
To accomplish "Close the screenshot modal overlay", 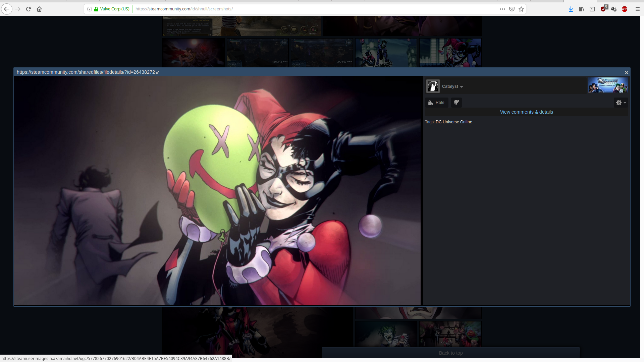I will click(627, 72).
